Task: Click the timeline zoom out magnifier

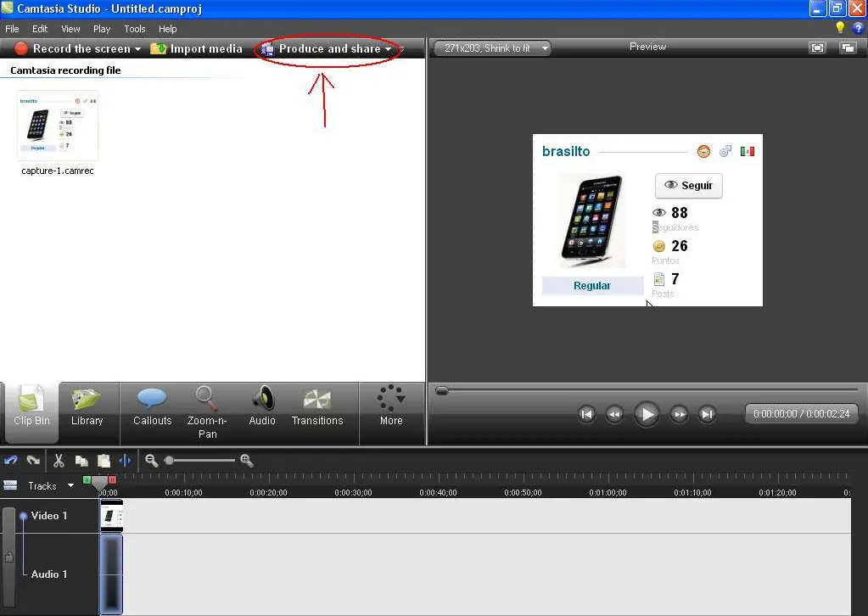Action: coord(151,461)
